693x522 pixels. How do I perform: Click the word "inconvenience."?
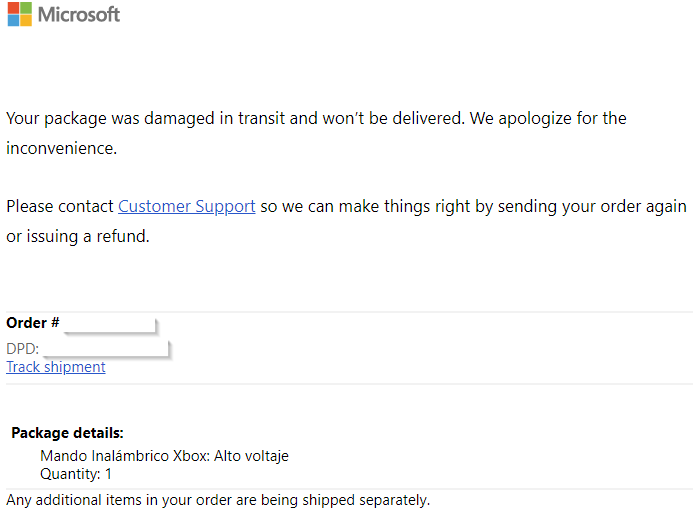click(61, 148)
